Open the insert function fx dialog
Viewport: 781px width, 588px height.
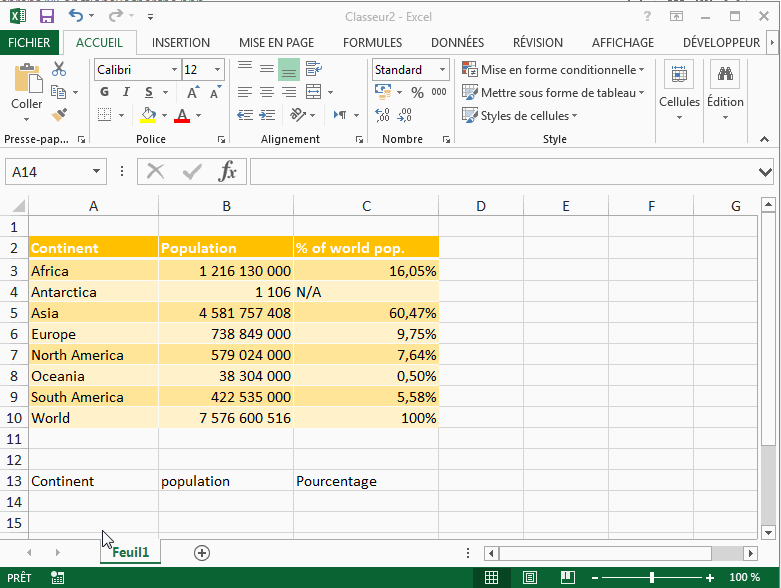click(x=227, y=172)
